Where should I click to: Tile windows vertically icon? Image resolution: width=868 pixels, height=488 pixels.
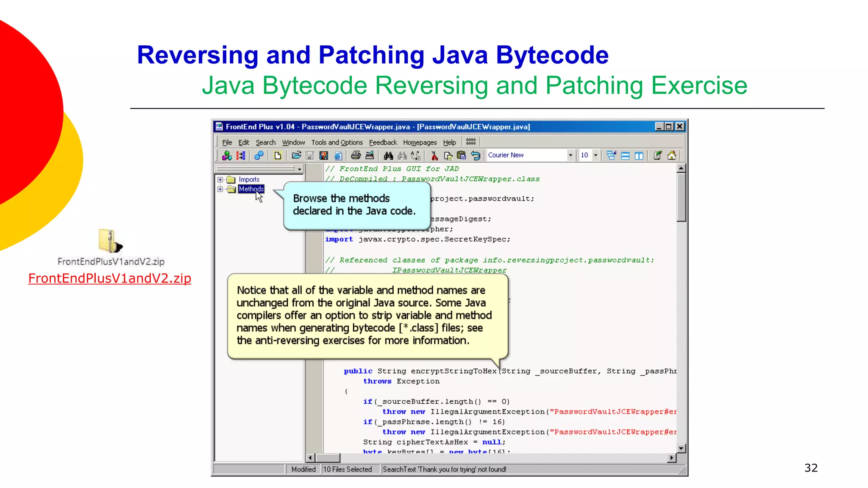pyautogui.click(x=639, y=155)
